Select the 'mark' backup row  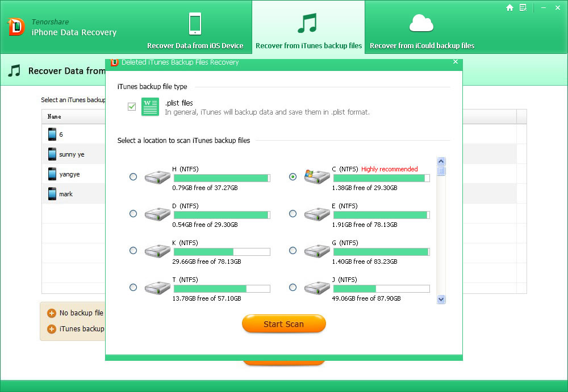pyautogui.click(x=73, y=193)
